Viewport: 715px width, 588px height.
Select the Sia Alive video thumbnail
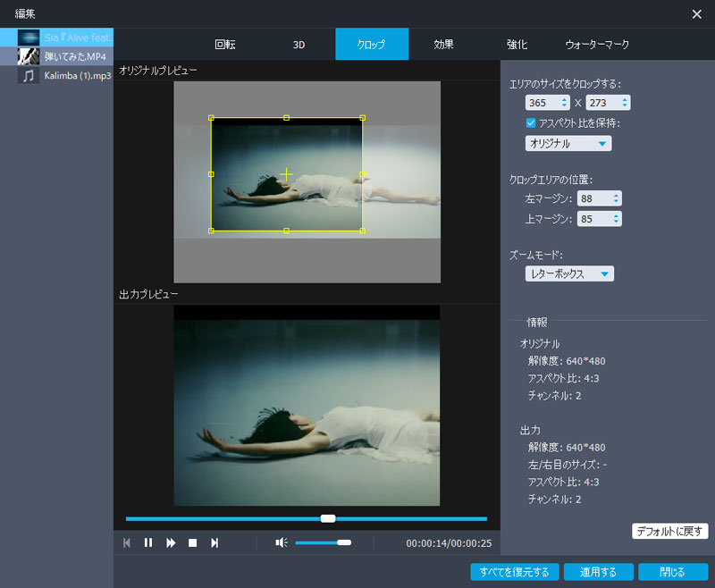coord(29,38)
